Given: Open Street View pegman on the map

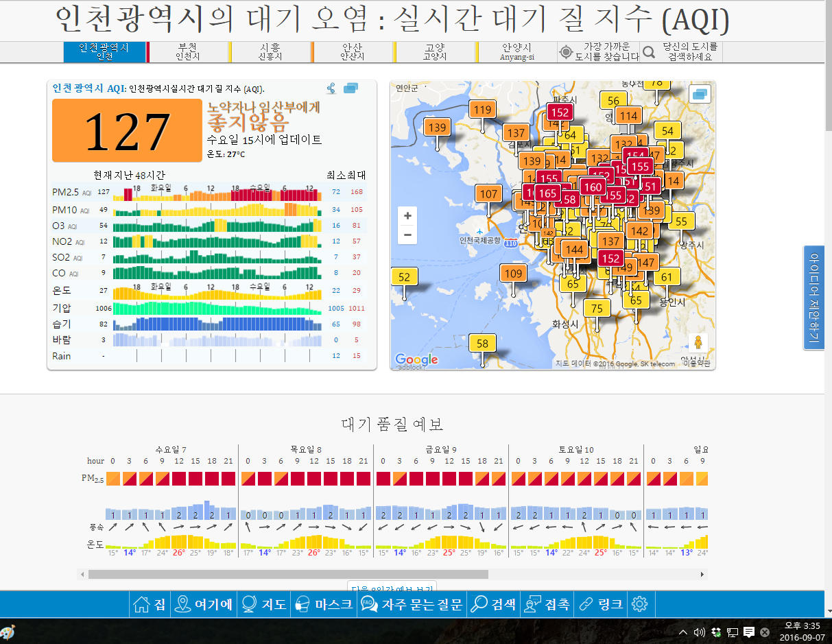Looking at the screenshot, I should click(698, 342).
